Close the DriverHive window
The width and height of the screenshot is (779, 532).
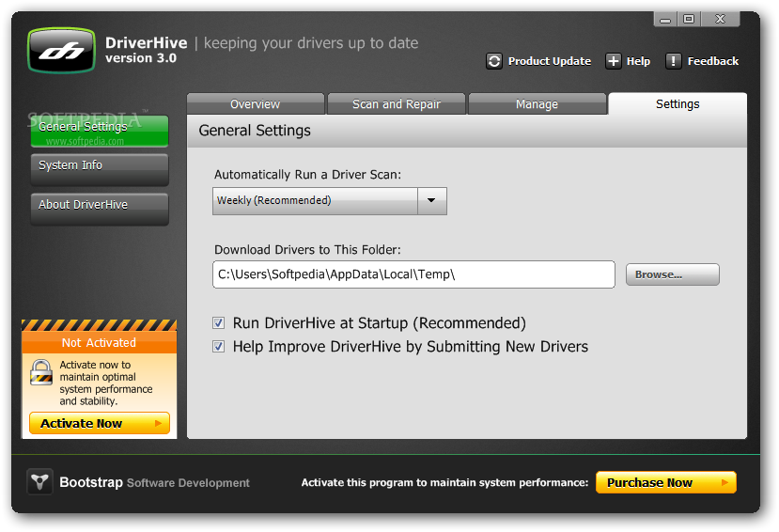point(720,20)
